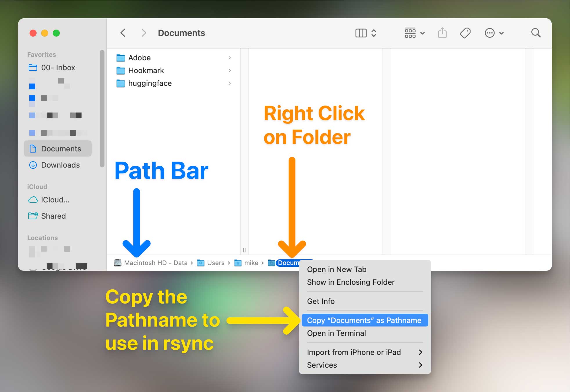The width and height of the screenshot is (570, 392).
Task: Click the 00- Inbox folder icon
Action: pos(33,68)
